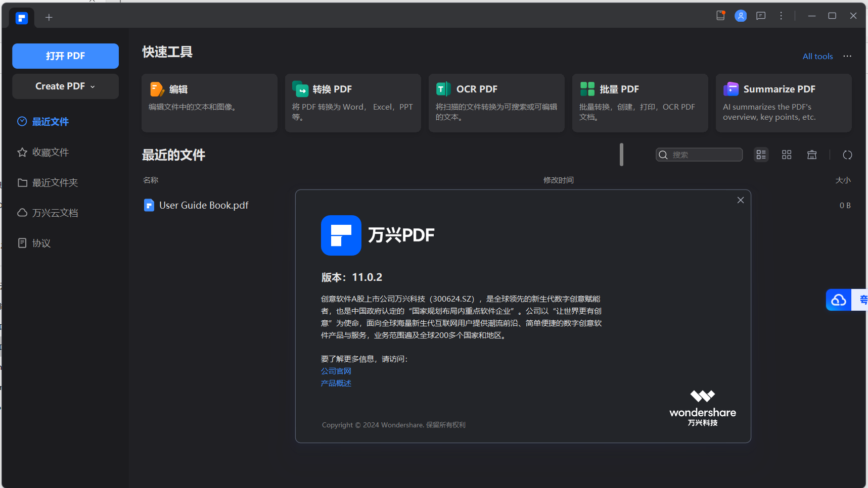868x488 pixels.
Task: Open the feedback message icon
Action: point(761,16)
